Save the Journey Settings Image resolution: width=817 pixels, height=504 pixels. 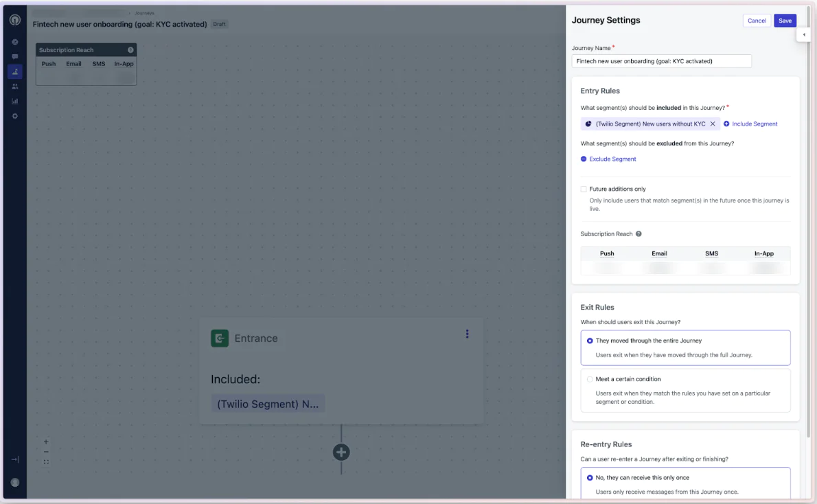784,21
